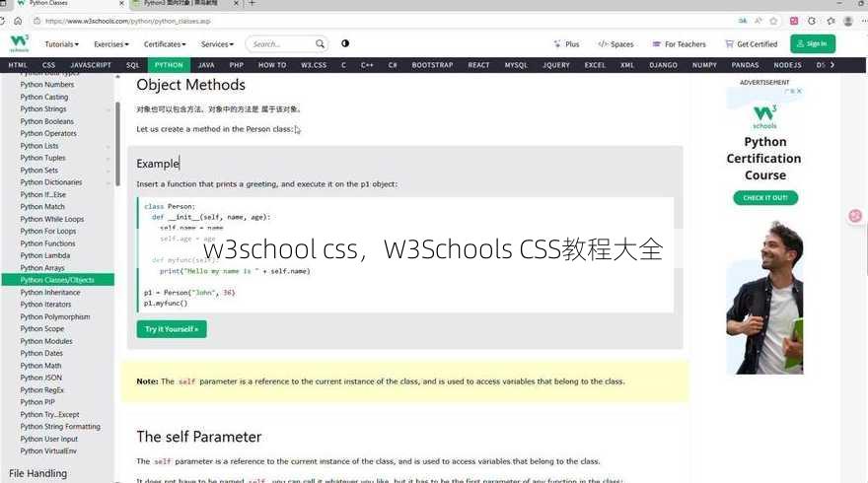Open Python JSON in sidebar

[41, 378]
